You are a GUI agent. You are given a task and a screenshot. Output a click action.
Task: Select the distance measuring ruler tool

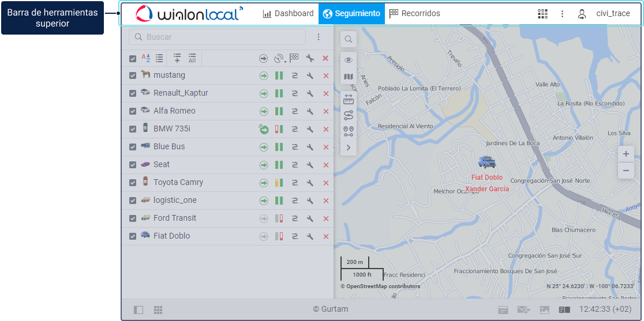tap(349, 99)
